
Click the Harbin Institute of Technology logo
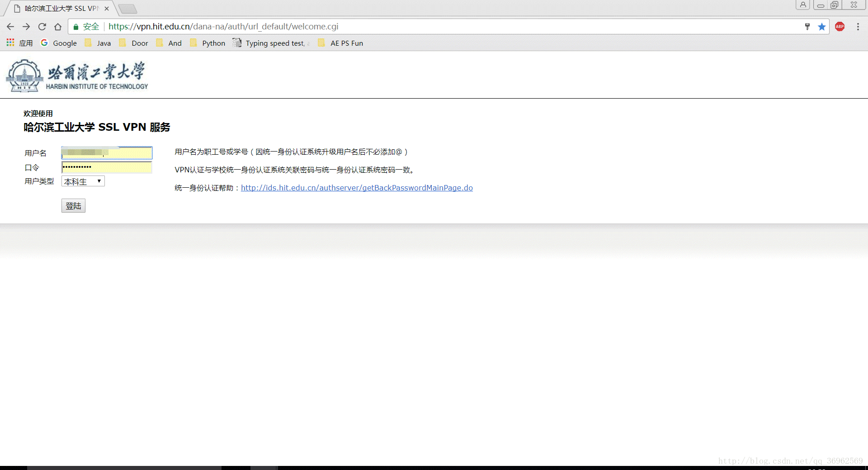click(x=77, y=76)
